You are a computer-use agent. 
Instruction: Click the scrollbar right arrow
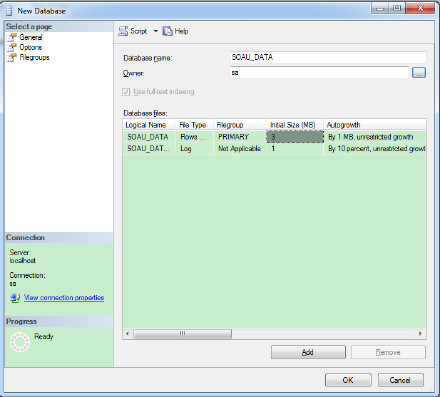coord(421,333)
